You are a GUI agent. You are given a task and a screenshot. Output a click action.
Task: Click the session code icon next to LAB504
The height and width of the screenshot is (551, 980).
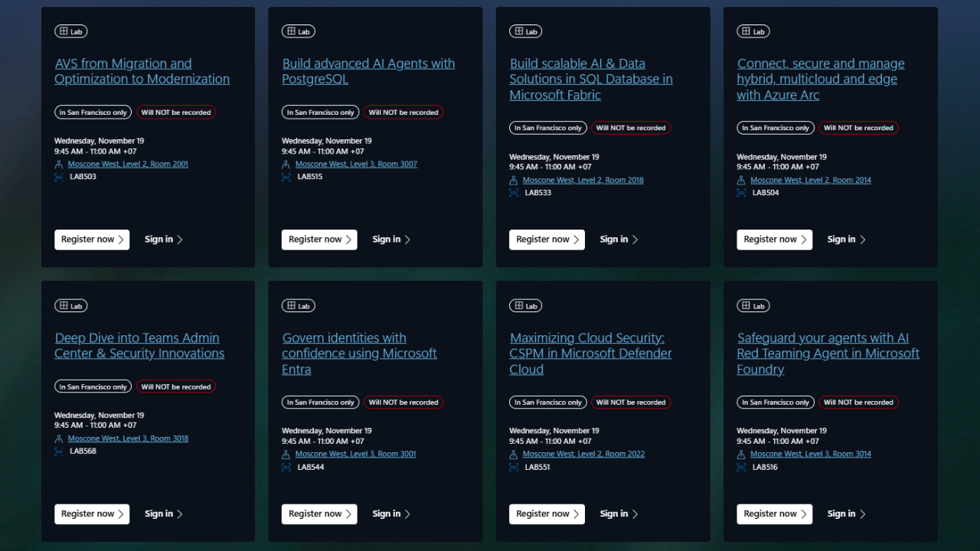point(741,193)
